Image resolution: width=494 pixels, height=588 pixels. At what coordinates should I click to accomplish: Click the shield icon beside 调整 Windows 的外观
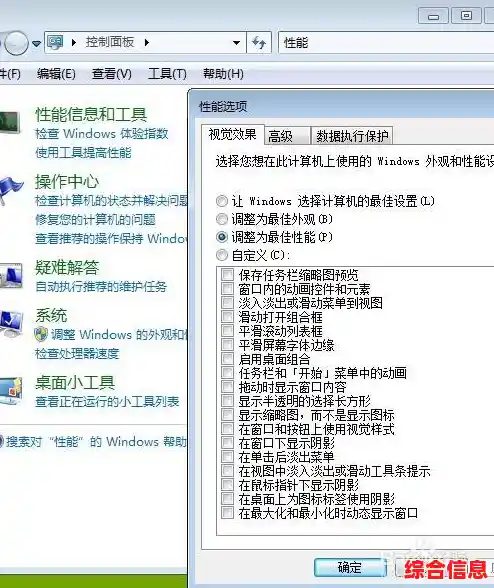coord(41,334)
